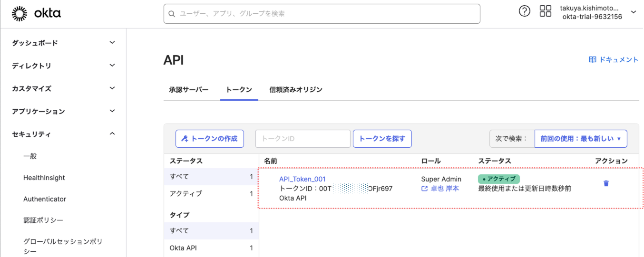Viewport: 644px width, 257px height.
Task: Click the トークンの作成 button
Action: tap(210, 139)
